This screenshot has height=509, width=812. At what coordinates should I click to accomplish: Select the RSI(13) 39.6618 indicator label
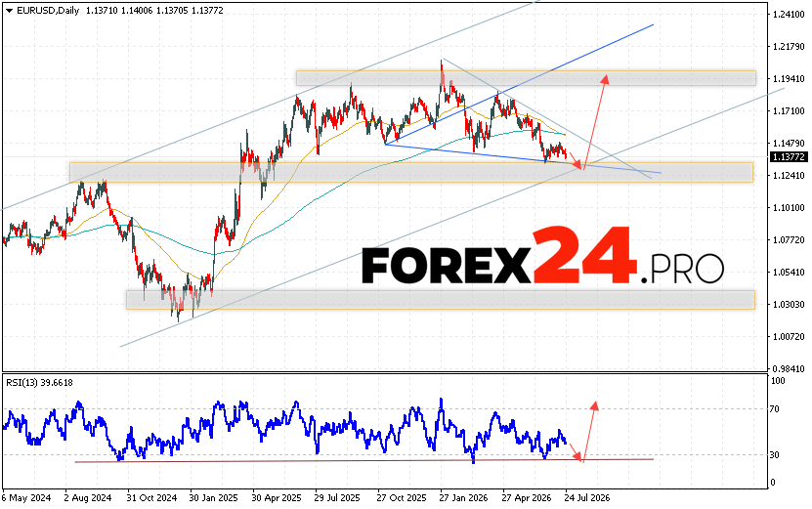tap(39, 383)
